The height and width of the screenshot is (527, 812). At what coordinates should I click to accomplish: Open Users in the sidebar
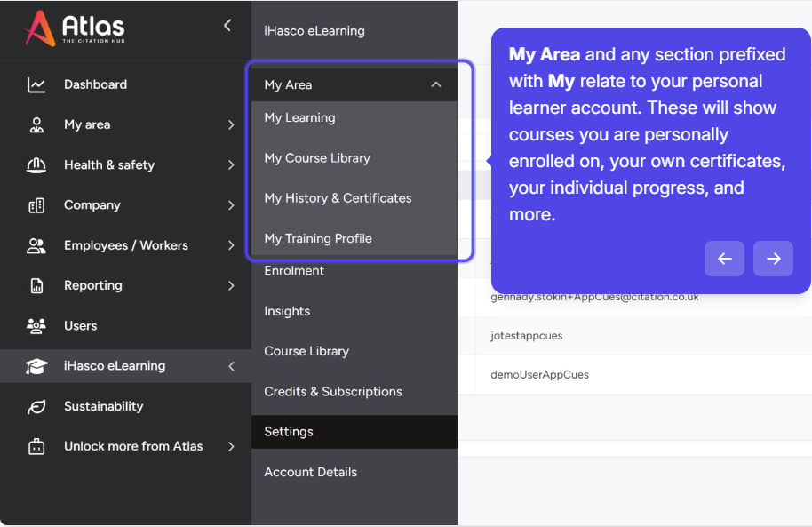tap(80, 326)
